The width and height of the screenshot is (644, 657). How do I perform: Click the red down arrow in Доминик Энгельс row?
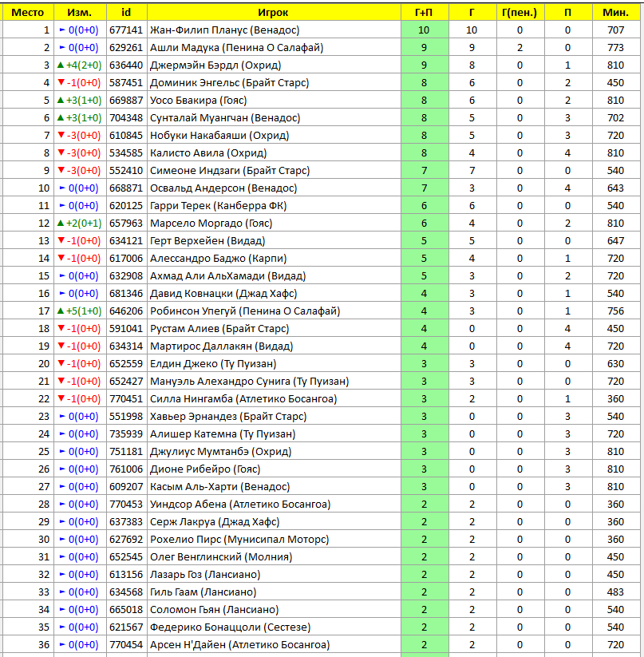[61, 82]
